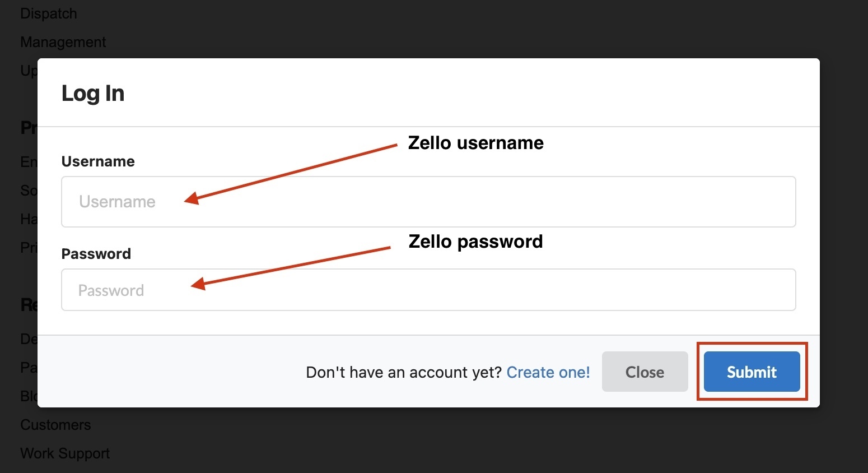
Task: Click the Zello username annotation text
Action: [x=476, y=143]
